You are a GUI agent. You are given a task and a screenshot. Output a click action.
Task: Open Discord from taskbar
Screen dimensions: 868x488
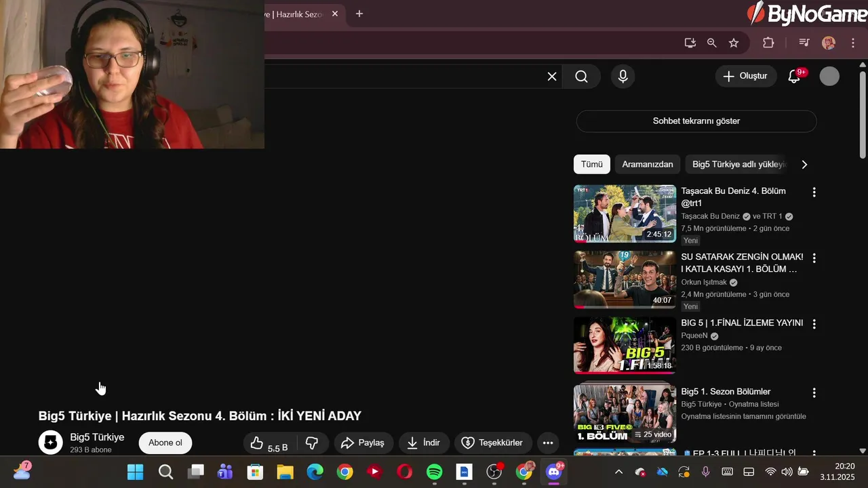[x=554, y=472]
